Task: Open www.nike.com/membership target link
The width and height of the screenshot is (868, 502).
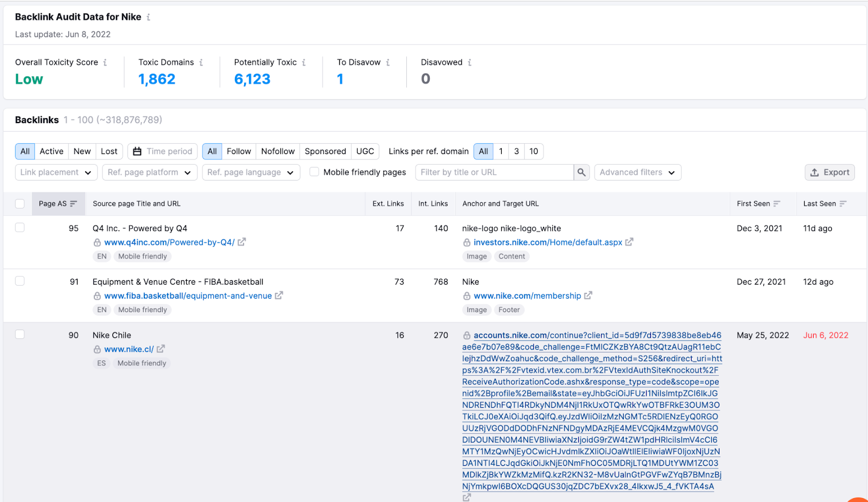Action: [527, 295]
